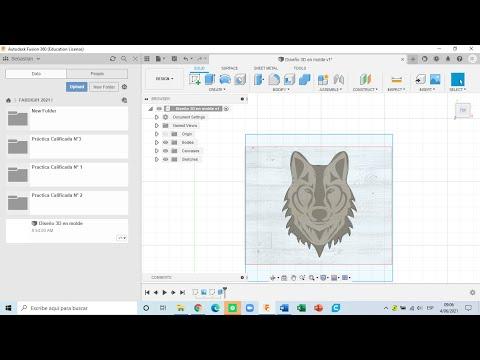Hide the Sketches folder
The image size is (480, 360).
(165, 159)
